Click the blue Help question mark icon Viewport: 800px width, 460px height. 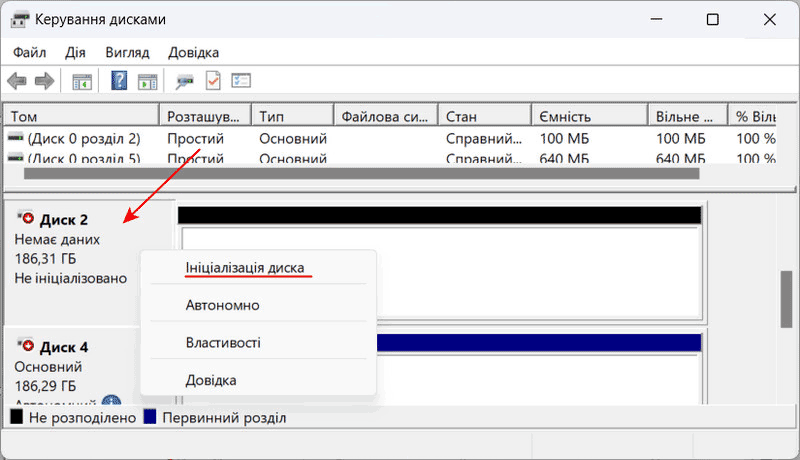[x=120, y=81]
